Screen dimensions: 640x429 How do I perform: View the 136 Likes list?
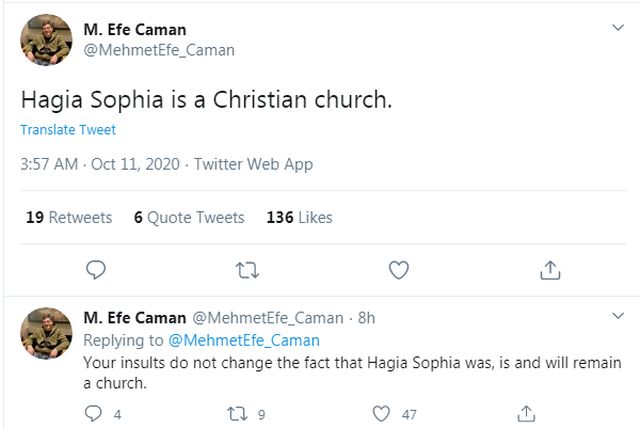[299, 217]
